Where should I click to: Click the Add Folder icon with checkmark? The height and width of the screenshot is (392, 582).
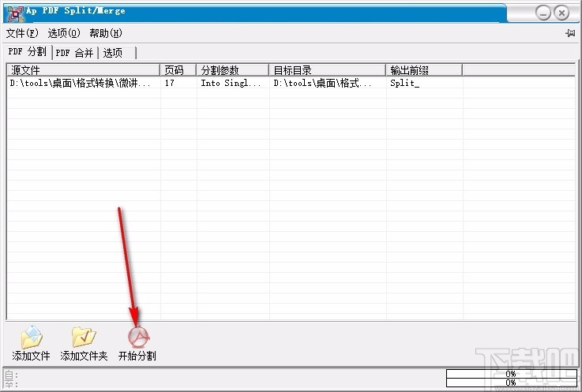[84, 337]
